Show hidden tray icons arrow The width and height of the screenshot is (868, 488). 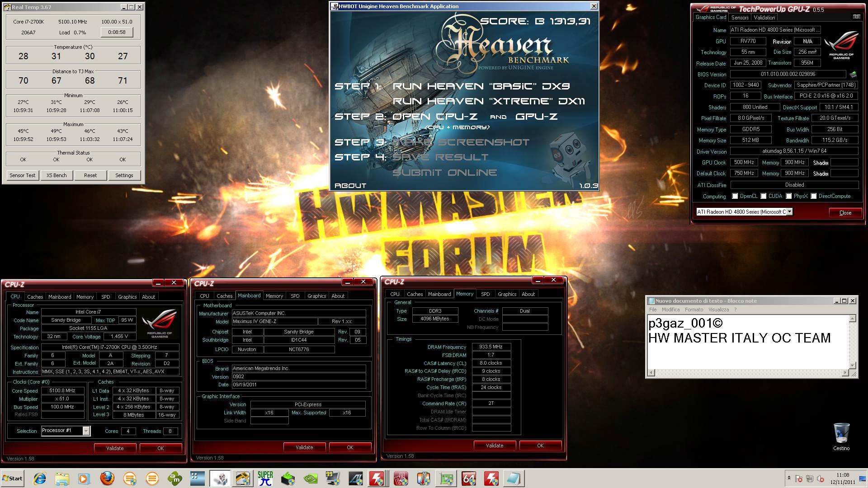coord(789,478)
